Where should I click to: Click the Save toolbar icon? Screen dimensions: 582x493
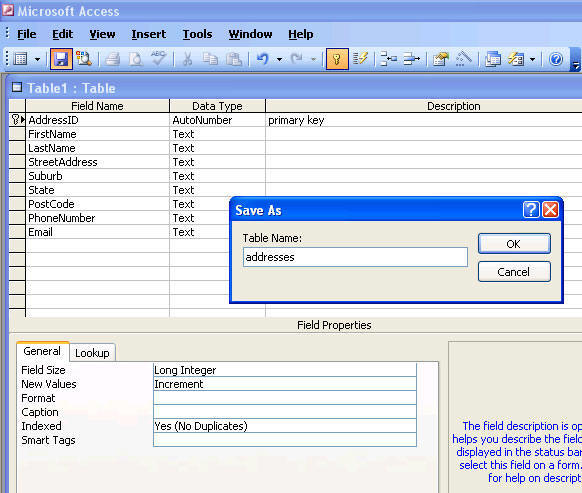click(x=61, y=59)
